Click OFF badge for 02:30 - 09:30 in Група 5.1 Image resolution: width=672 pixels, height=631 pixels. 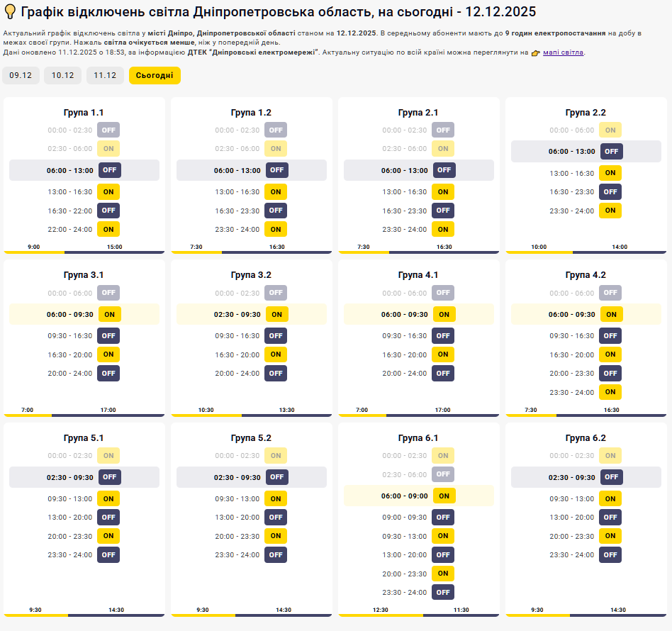109,477
